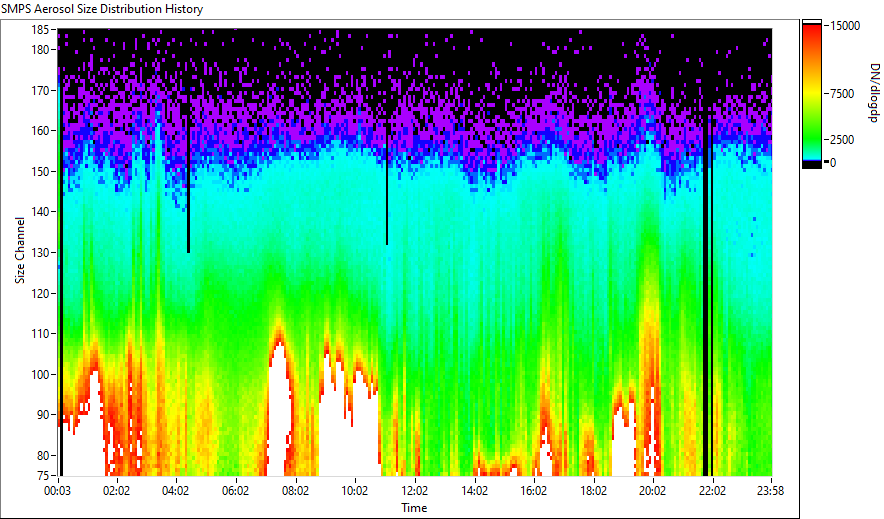Click the 2500 color scale label
This screenshot has height=519, width=884.
pyautogui.click(x=842, y=140)
